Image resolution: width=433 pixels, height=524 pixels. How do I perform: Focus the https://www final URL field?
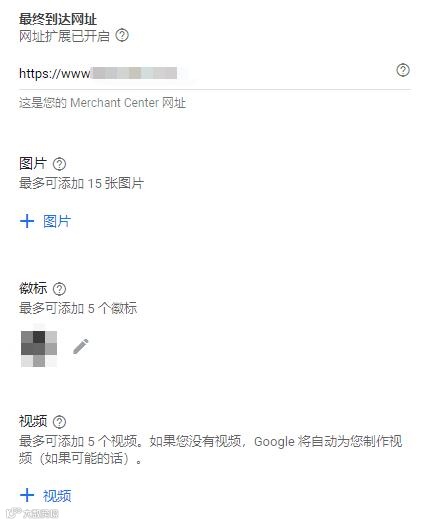tap(215, 74)
